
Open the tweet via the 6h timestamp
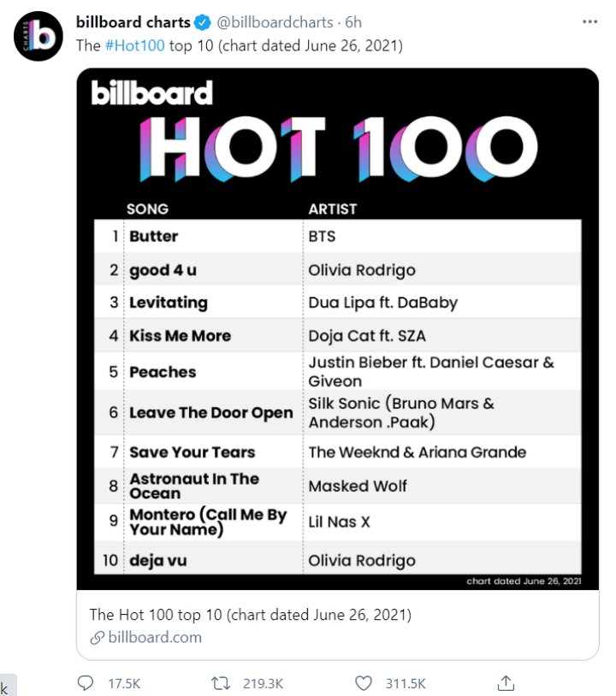click(x=353, y=21)
